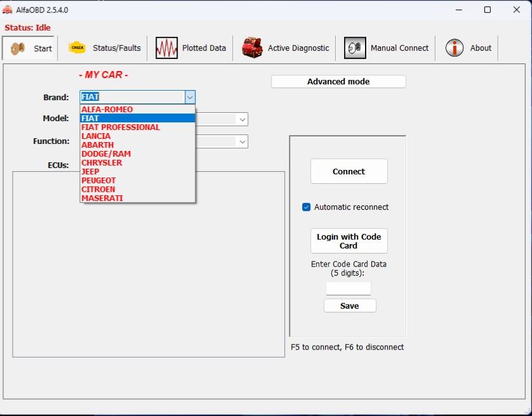Open the About tab
Image resolution: width=532 pixels, height=416 pixels.
click(469, 48)
